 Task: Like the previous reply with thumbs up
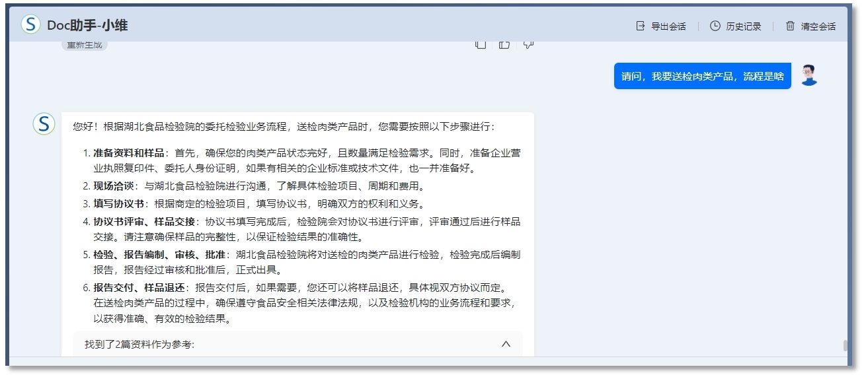pyautogui.click(x=504, y=44)
